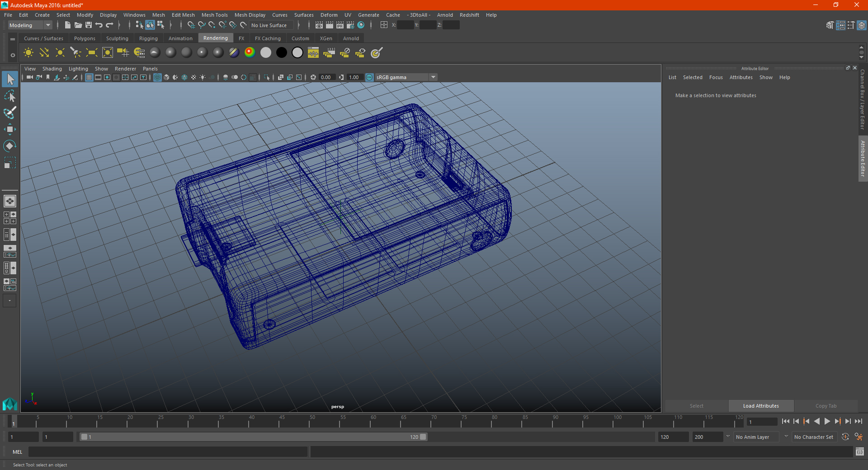Undo last action with arrow icon
The image size is (868, 470).
pos(99,25)
